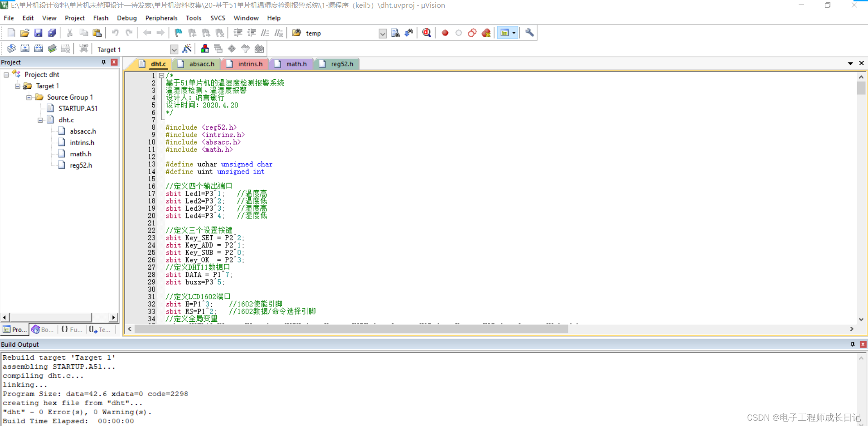Switch to math.h editor tab
The width and height of the screenshot is (868, 426).
coord(291,64)
